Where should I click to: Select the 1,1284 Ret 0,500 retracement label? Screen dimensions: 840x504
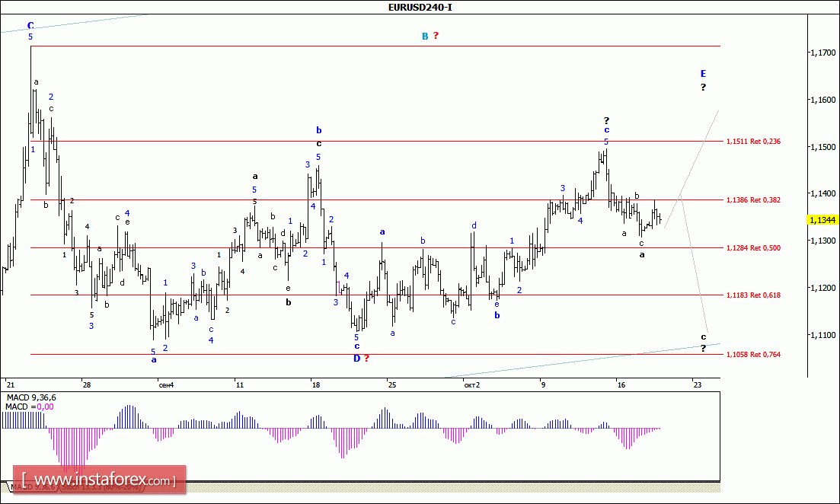click(x=753, y=247)
